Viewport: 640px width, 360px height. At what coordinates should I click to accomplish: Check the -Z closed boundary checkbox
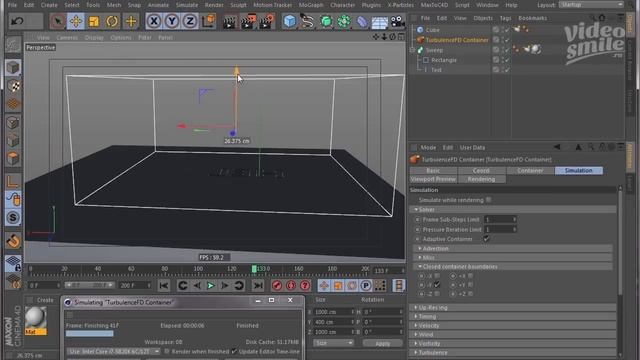(437, 293)
